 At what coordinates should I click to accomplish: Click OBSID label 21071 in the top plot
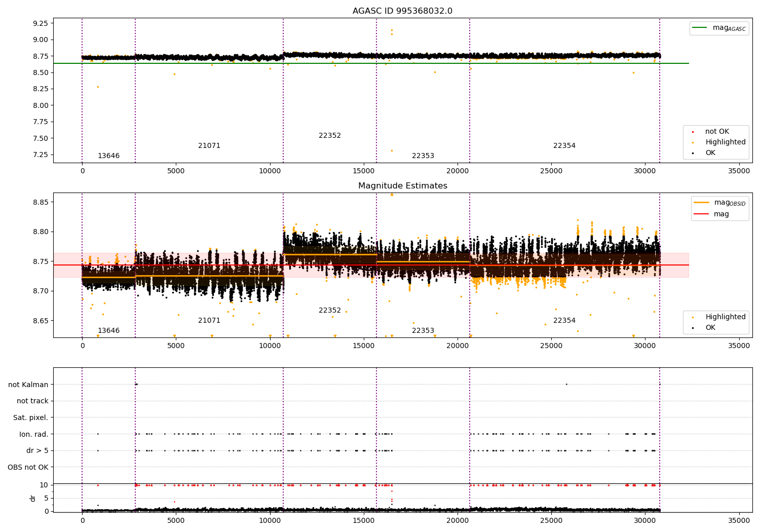click(x=209, y=146)
